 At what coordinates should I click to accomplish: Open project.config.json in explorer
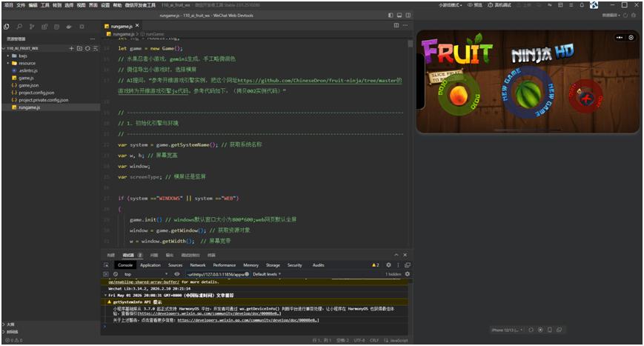point(36,93)
